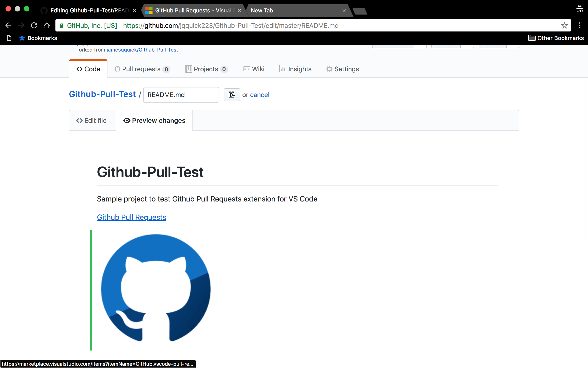This screenshot has height=368, width=588.
Task: Go back with browser back arrow
Action: pos(8,25)
